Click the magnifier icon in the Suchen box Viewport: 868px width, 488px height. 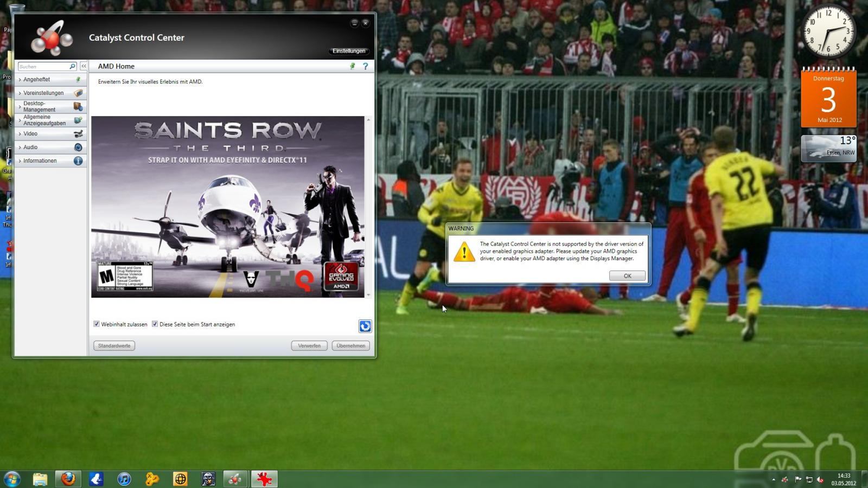(72, 66)
